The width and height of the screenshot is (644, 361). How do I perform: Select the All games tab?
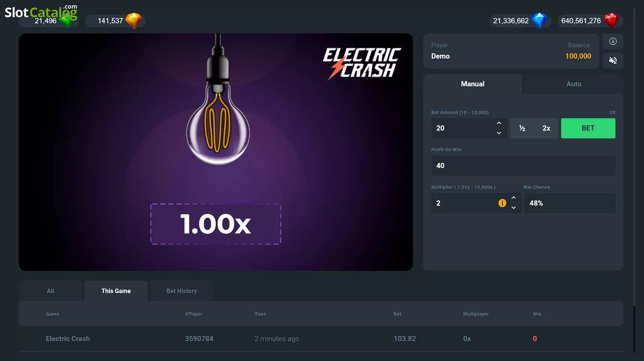click(x=51, y=291)
